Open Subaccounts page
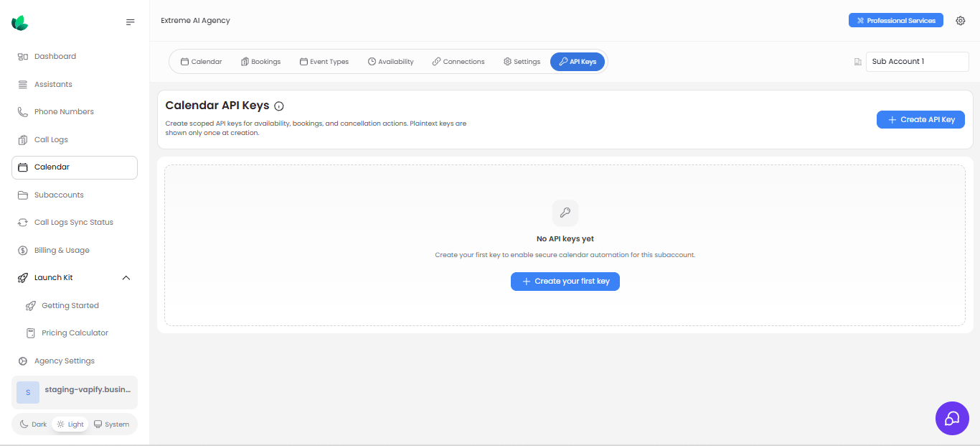 tap(75, 195)
